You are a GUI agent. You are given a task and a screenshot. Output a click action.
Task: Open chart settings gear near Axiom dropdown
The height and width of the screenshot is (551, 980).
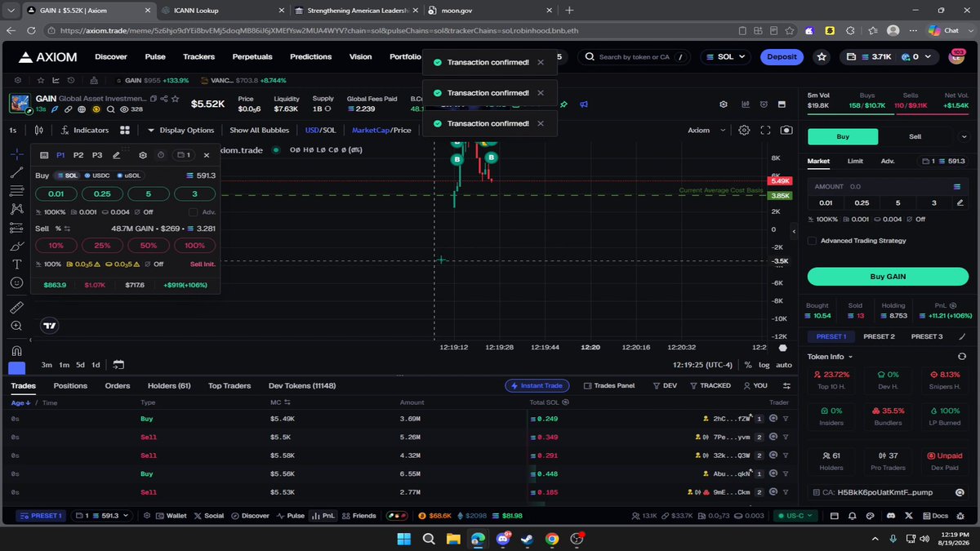(744, 130)
